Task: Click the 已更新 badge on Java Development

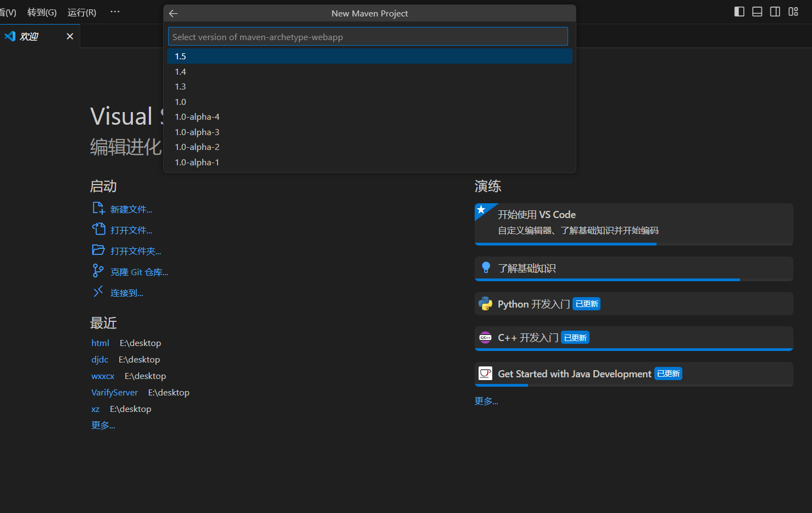Action: click(x=668, y=373)
